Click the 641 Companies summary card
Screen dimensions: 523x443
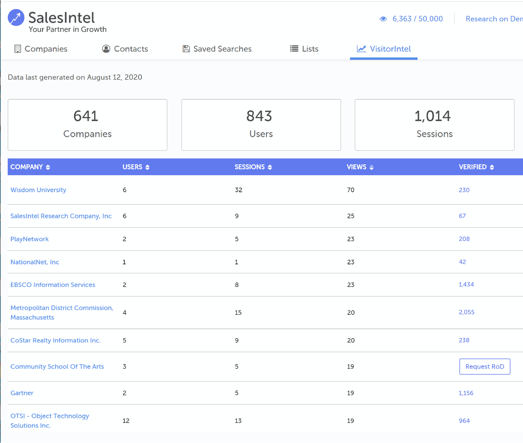(88, 125)
